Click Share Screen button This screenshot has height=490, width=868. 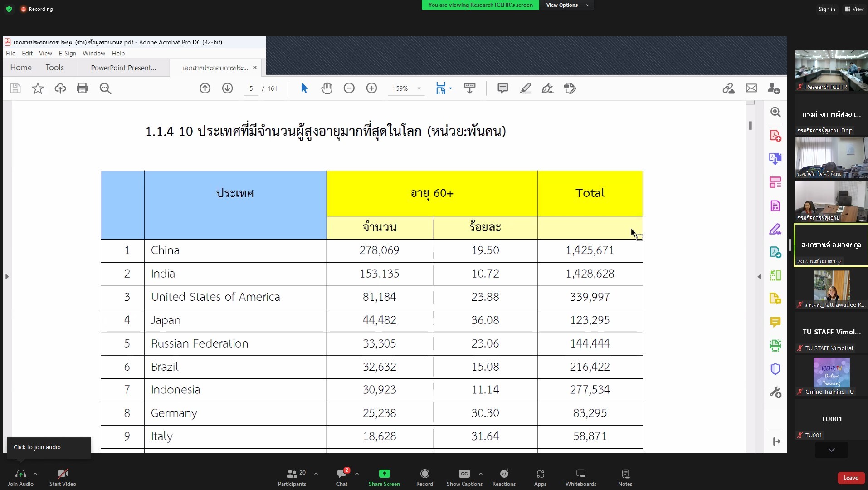(x=384, y=478)
